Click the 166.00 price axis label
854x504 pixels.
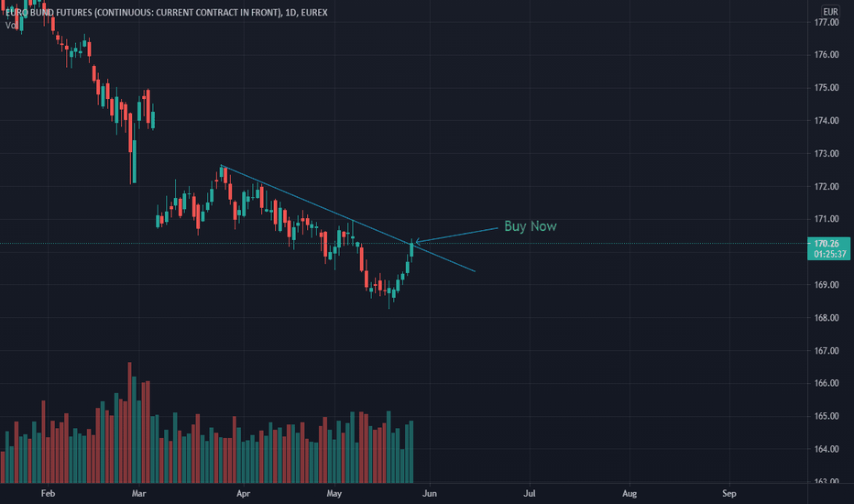[x=827, y=383]
